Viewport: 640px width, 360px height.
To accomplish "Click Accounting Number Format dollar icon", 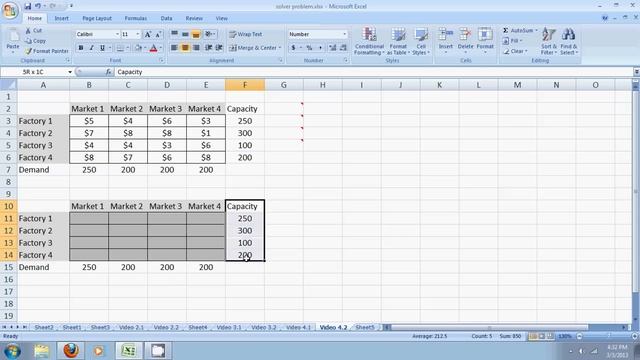I will 293,48.
